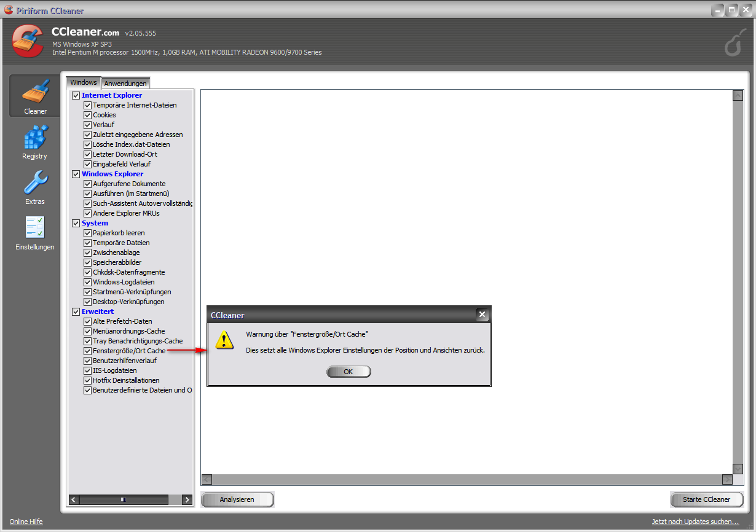Open Einstellungen settings icon
Image resolution: width=756 pixels, height=532 pixels.
[35, 227]
